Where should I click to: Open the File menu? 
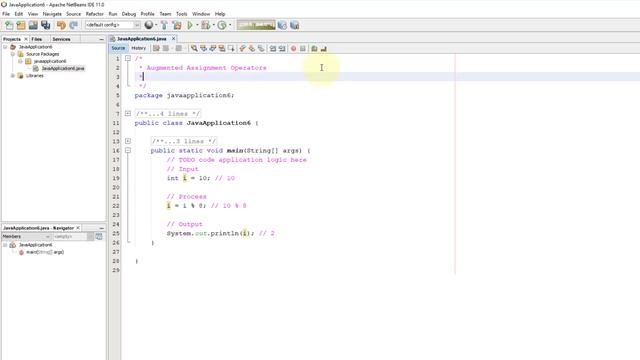6,14
